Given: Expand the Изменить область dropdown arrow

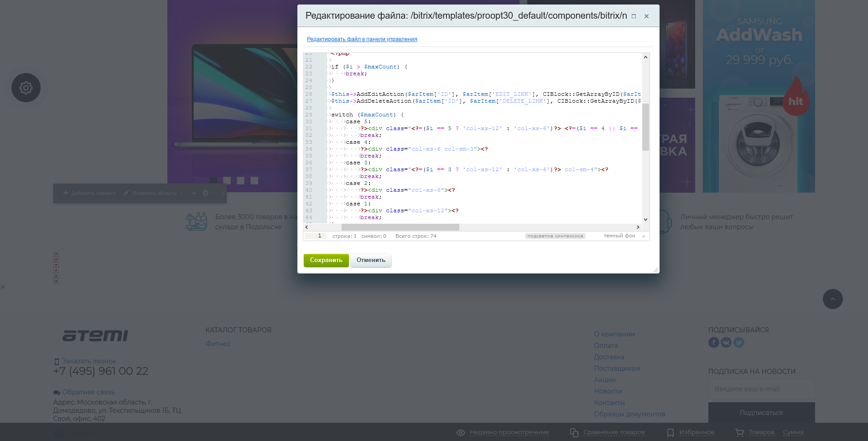Looking at the screenshot, I should point(181,193).
